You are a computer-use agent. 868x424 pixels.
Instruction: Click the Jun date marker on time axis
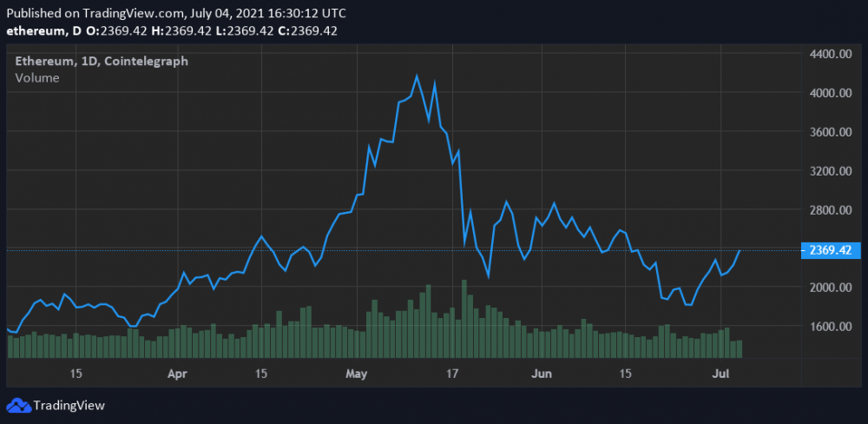[542, 374]
